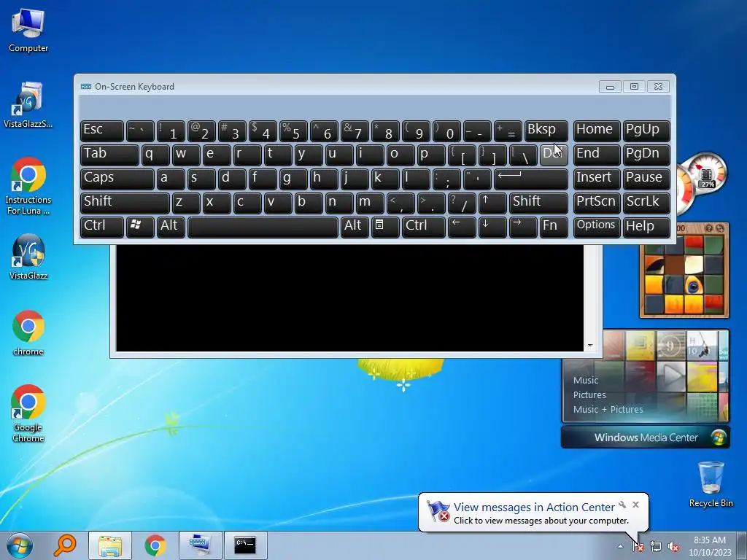Click the magnifier search taskbar icon
The width and height of the screenshot is (747, 560).
point(65,545)
